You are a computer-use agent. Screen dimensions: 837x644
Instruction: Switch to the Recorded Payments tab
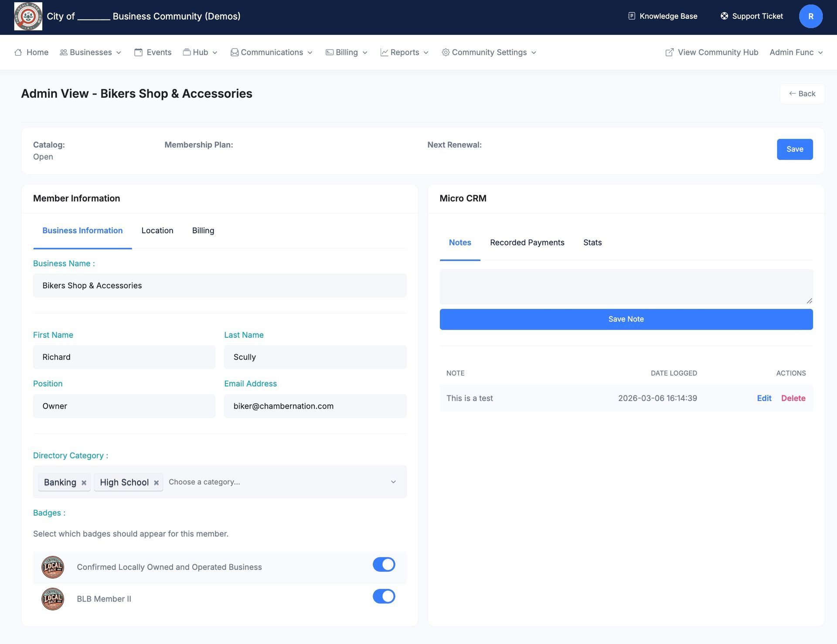(527, 242)
